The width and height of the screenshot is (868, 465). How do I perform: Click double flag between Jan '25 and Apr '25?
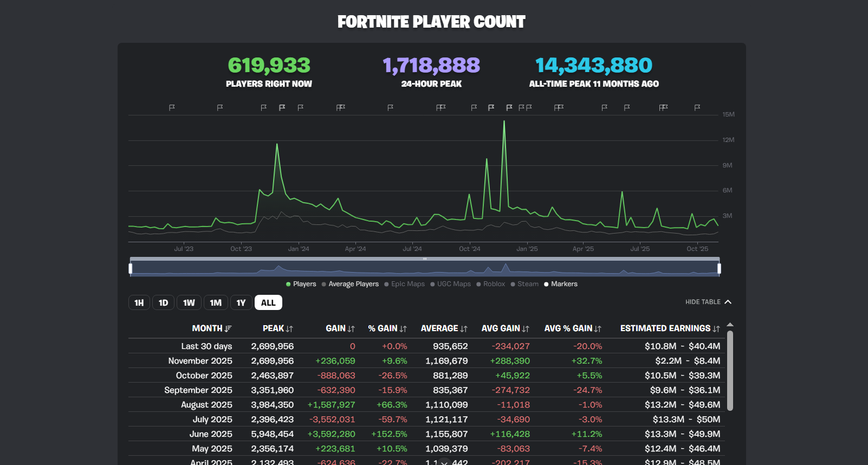[x=559, y=108]
